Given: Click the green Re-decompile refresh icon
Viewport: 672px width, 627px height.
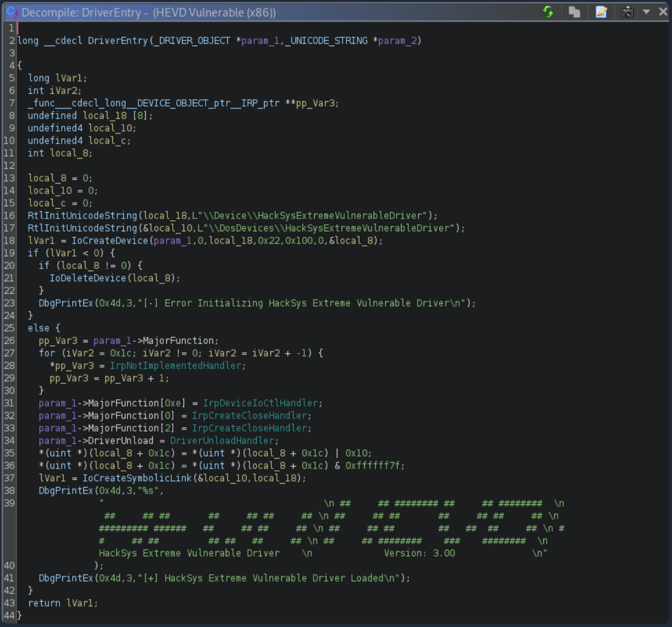Looking at the screenshot, I should tap(548, 12).
